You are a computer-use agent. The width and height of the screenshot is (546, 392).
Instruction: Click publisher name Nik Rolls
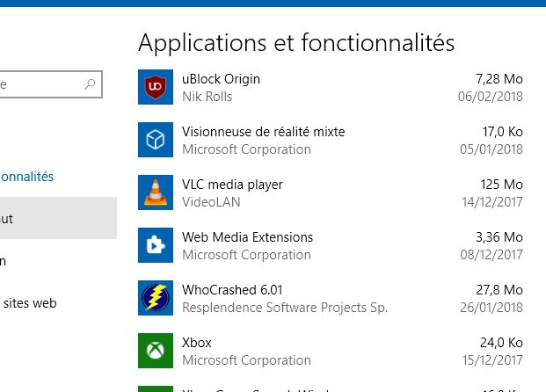coord(207,97)
